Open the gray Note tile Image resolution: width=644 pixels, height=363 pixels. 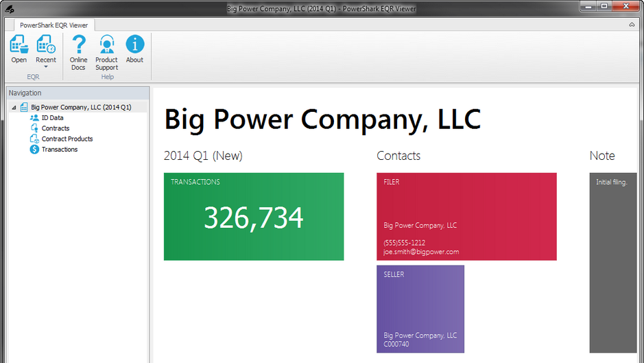click(x=613, y=263)
